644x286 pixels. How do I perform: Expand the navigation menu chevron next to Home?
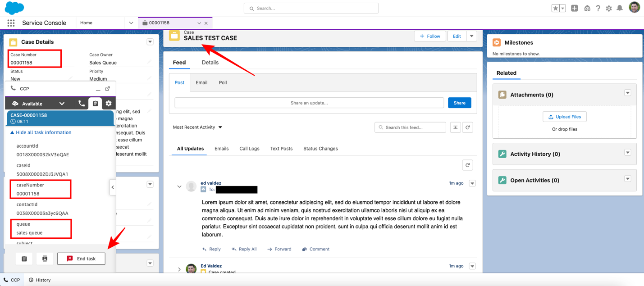coord(131,23)
